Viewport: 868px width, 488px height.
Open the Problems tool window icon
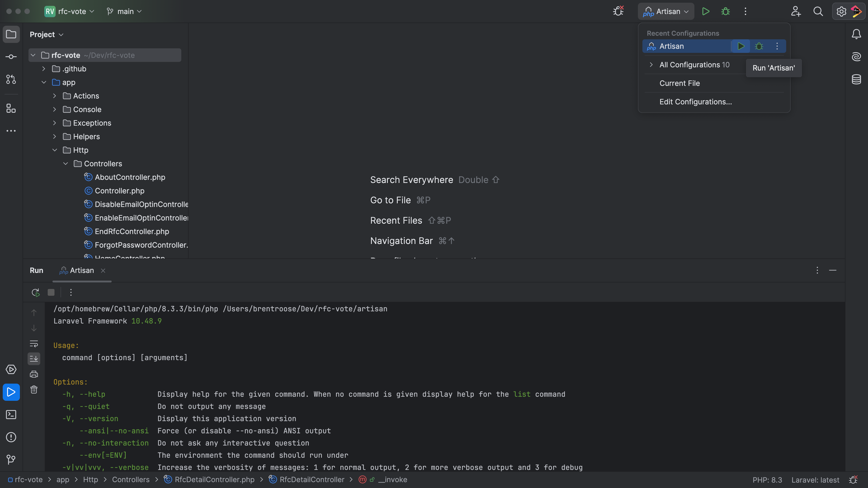coord(11,437)
